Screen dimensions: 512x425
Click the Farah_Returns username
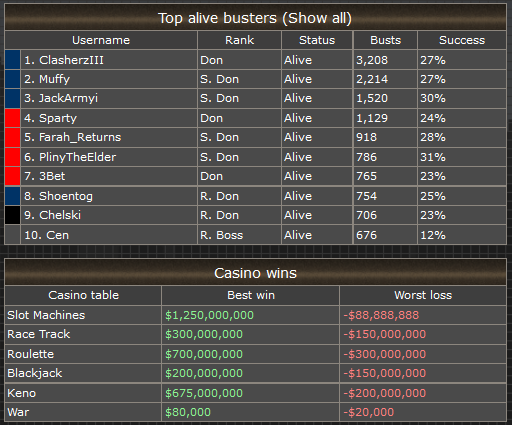80,137
